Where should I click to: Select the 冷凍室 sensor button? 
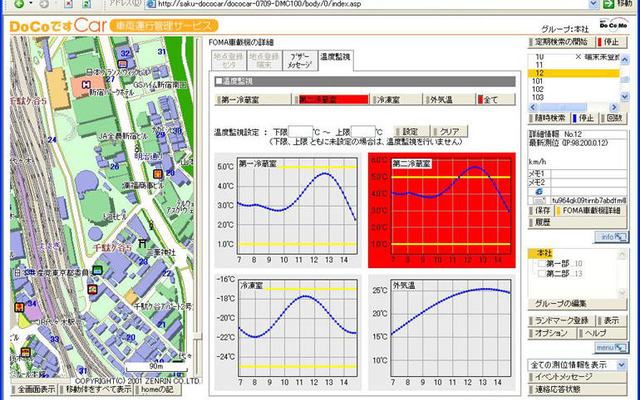point(396,99)
